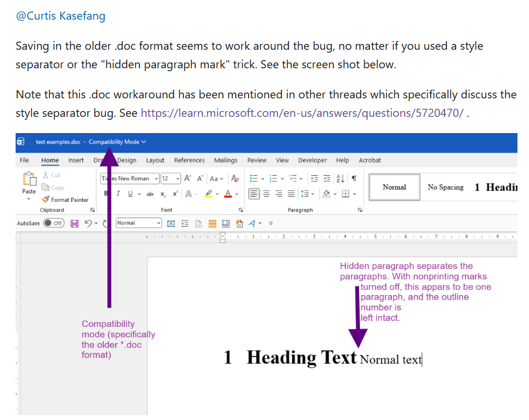The image size is (529, 420).
Task: Toggle superscript formatting
Action: [175, 193]
